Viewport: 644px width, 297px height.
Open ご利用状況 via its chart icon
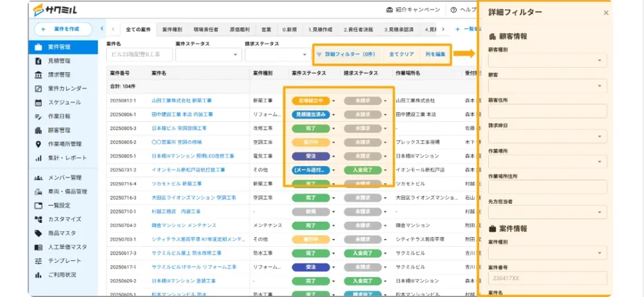38,275
